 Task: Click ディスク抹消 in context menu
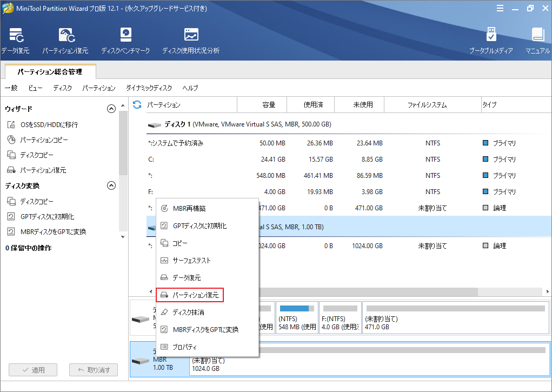188,313
